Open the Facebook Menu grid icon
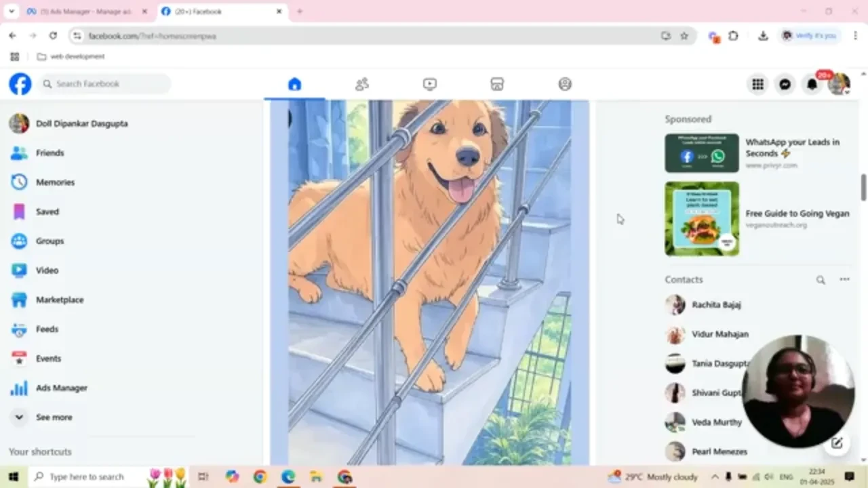The image size is (868, 488). [757, 84]
